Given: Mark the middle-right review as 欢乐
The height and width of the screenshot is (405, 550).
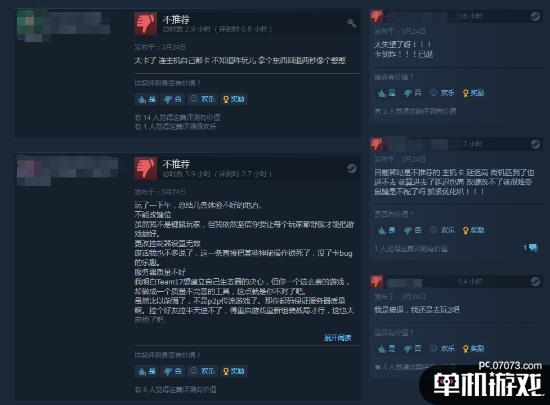Looking at the screenshot, I should point(443,230).
